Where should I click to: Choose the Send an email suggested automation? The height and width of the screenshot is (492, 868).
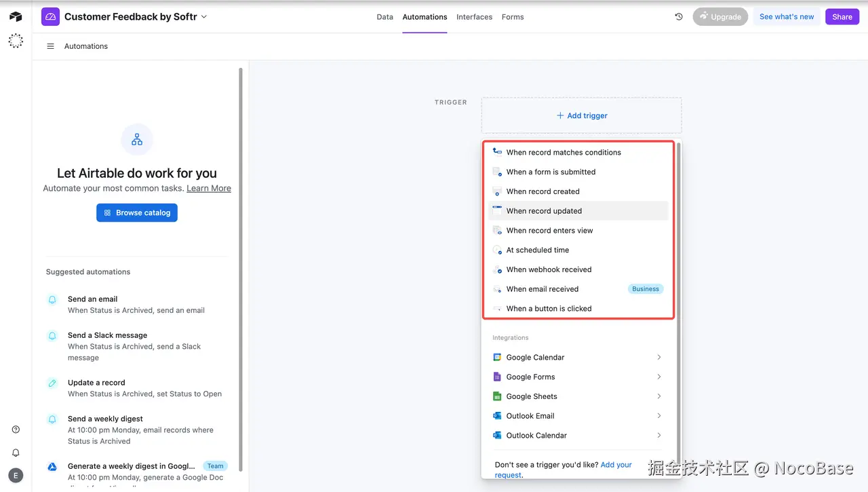click(137, 305)
